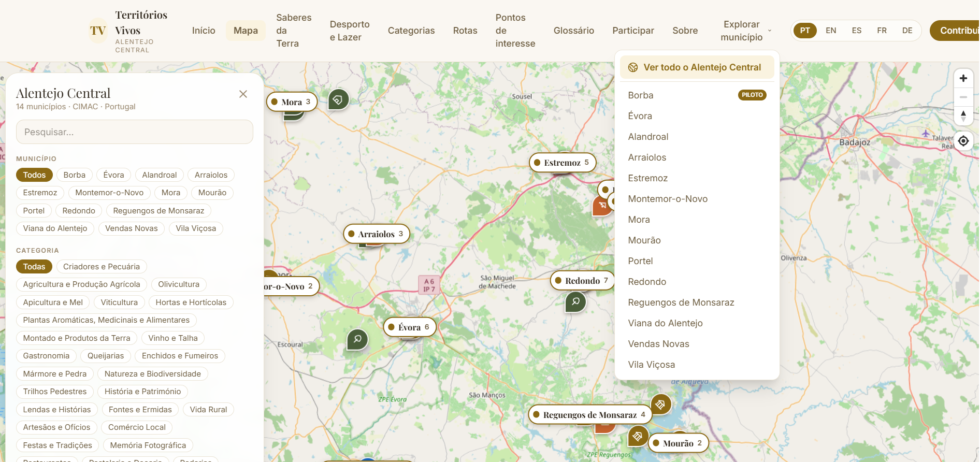The width and height of the screenshot is (980, 462).
Task: Click the search marker below Redondo
Action: (575, 301)
